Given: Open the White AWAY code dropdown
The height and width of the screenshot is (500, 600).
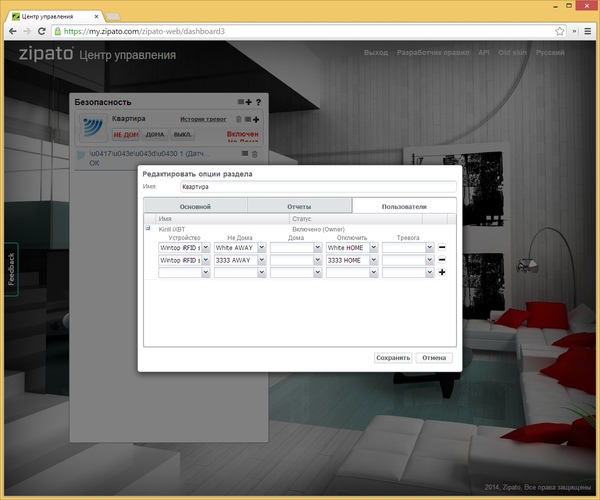Looking at the screenshot, I should pos(262,248).
